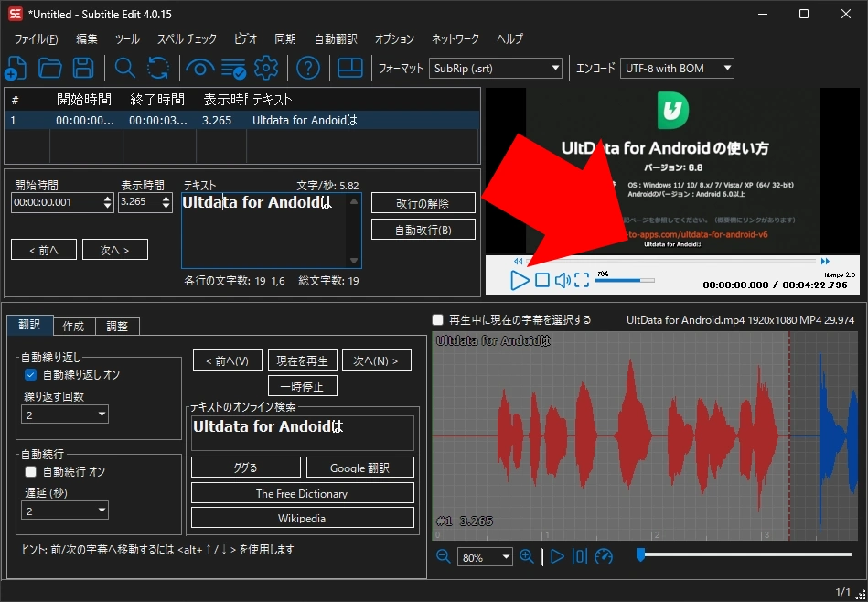Click 一時停止 button

pos(302,386)
